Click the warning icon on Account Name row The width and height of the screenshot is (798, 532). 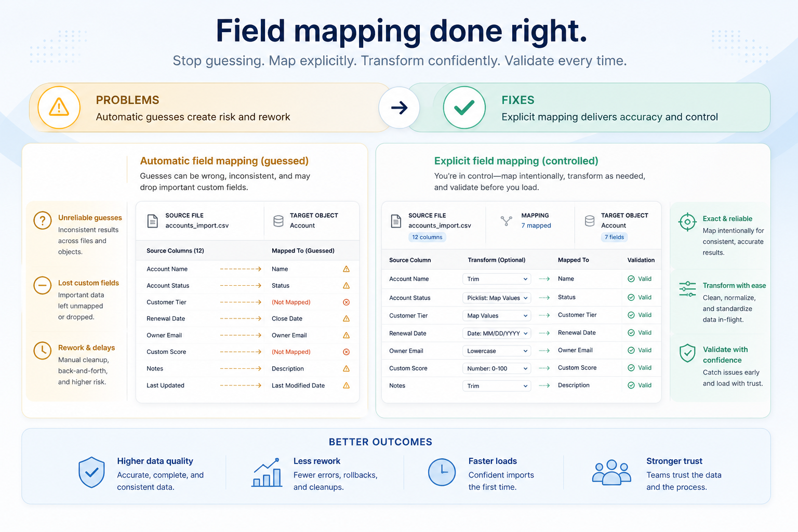(347, 269)
